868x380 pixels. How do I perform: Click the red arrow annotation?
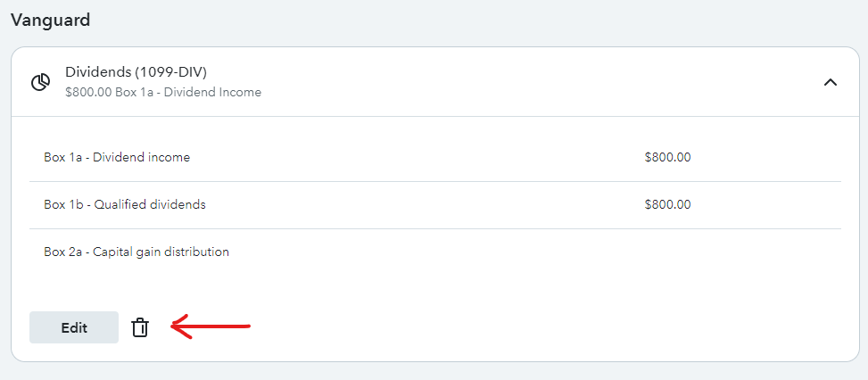(211, 326)
